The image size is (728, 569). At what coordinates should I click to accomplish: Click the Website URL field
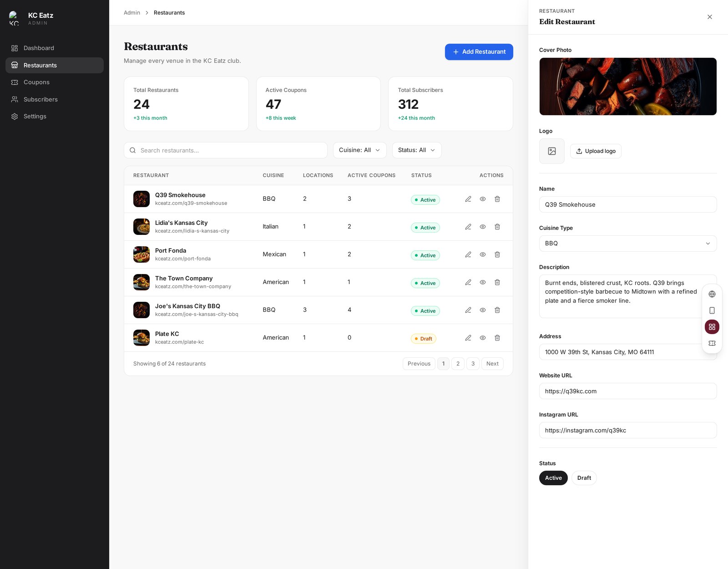coord(628,391)
